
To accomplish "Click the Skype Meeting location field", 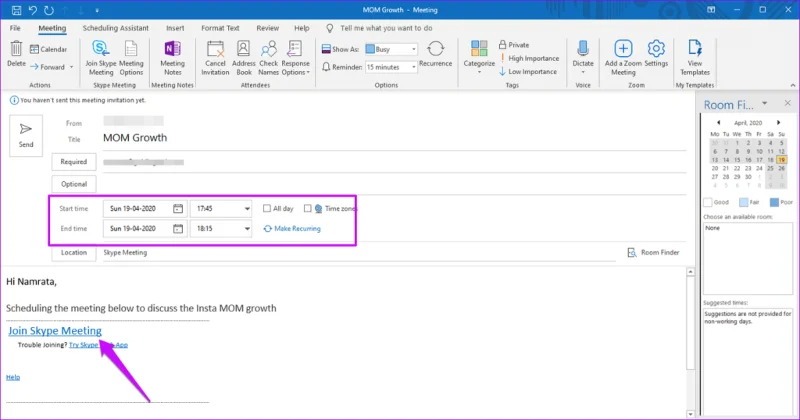I will [359, 252].
